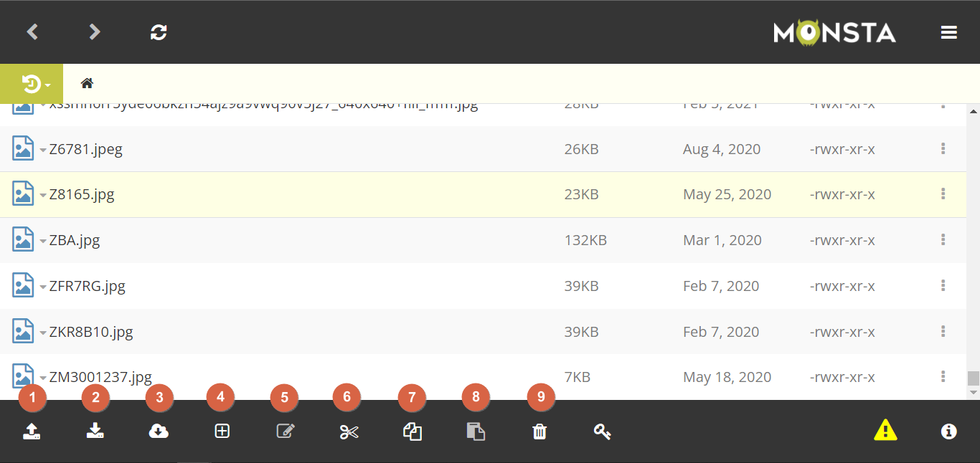The height and width of the screenshot is (463, 980).
Task: Click the 132KB size value
Action: pyautogui.click(x=585, y=240)
